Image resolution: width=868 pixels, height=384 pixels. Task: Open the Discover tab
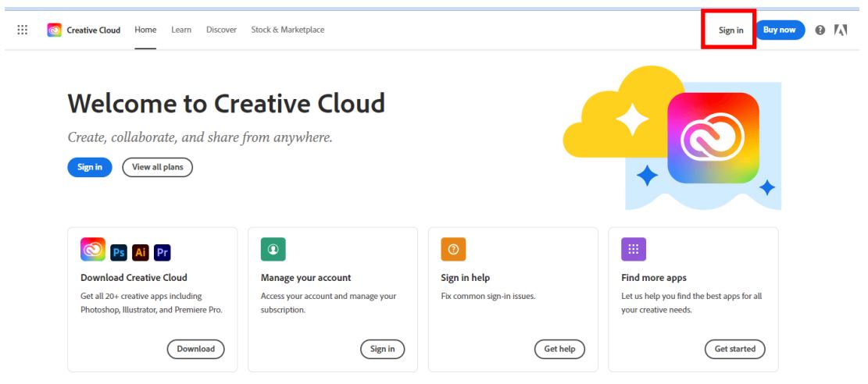(x=221, y=30)
